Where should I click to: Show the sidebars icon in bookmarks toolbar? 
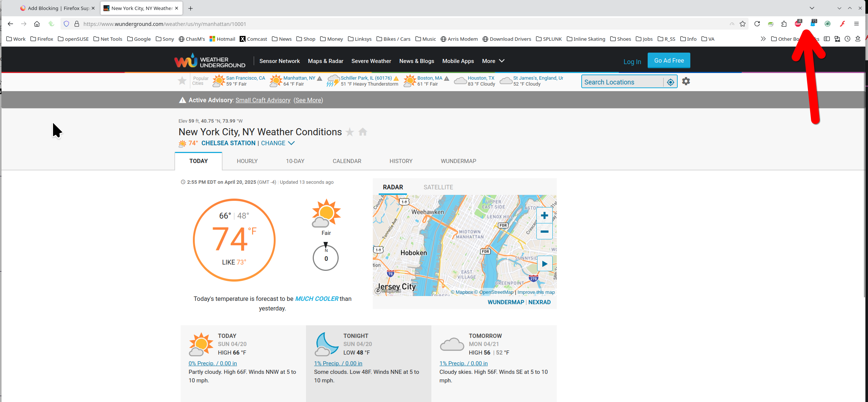coord(827,39)
